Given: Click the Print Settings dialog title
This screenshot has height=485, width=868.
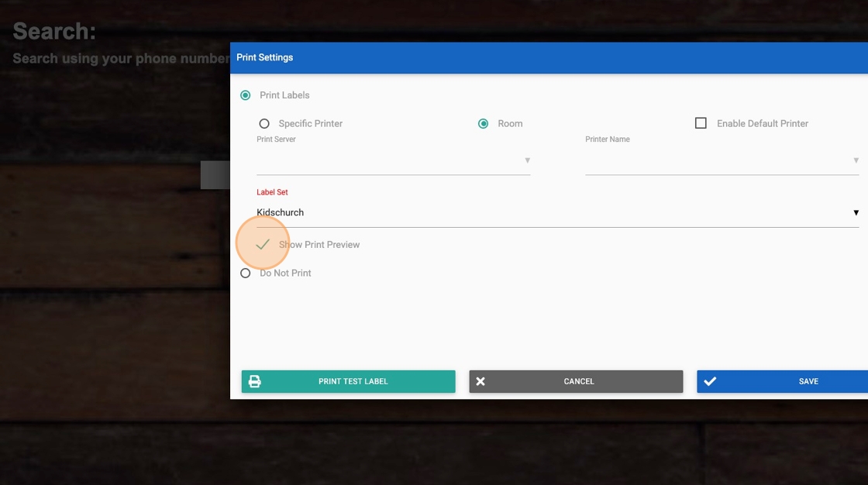Looking at the screenshot, I should pos(264,57).
